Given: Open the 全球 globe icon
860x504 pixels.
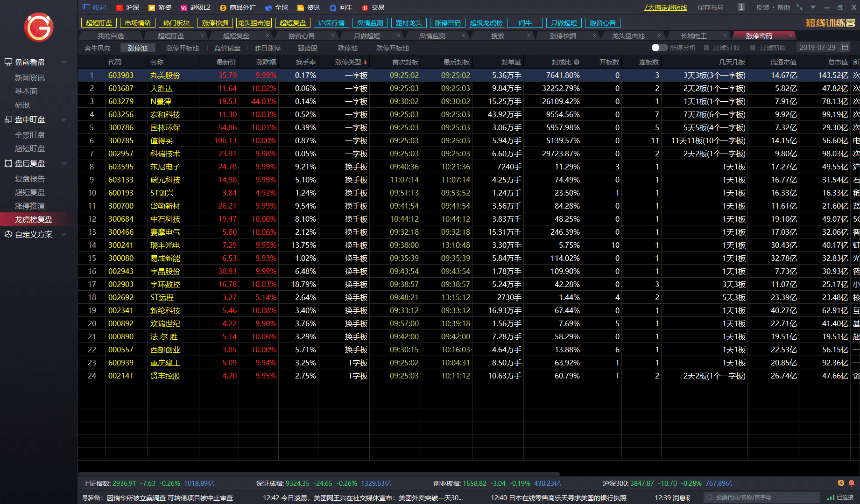Looking at the screenshot, I should (268, 7).
